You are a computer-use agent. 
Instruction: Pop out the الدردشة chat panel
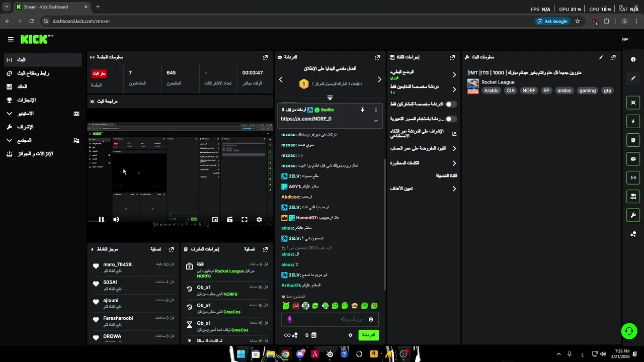pyautogui.click(x=377, y=57)
